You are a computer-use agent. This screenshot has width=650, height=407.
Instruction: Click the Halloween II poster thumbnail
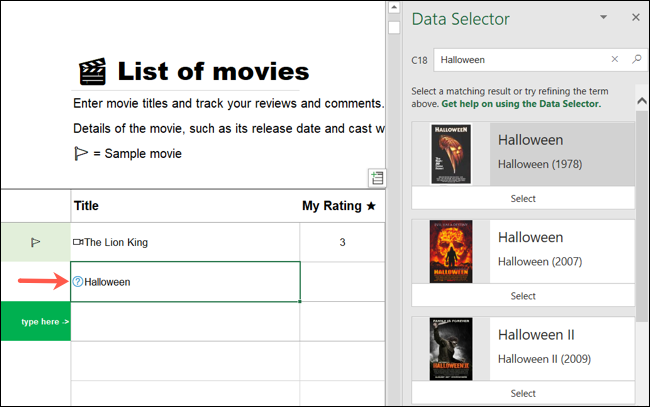pos(450,348)
